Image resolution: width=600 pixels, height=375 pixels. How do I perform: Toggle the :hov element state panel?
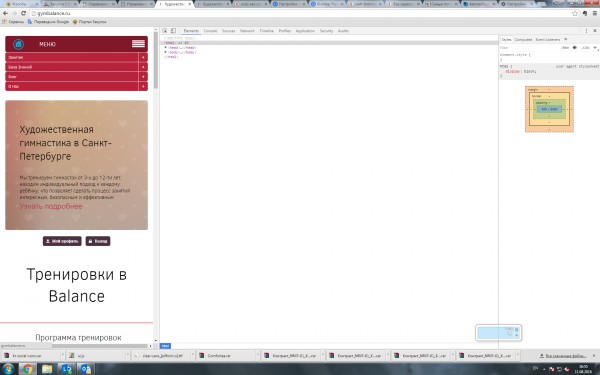point(565,48)
